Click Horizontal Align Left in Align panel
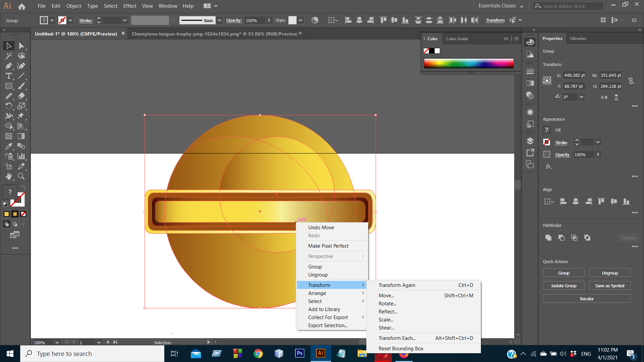Screen dimensions: 644x362 click(563, 201)
